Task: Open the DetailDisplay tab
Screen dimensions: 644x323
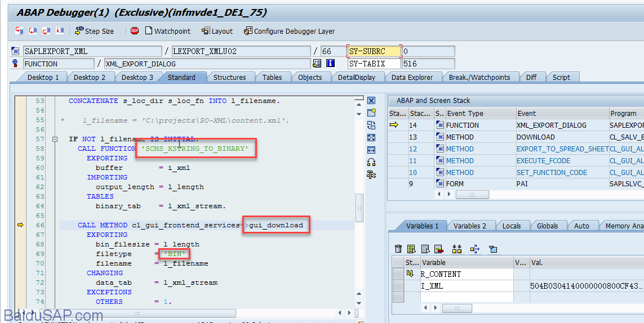Action: 357,77
